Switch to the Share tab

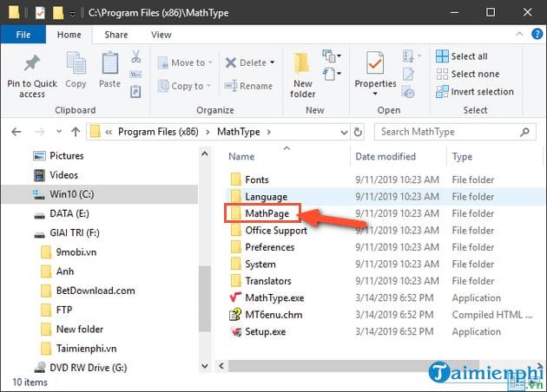tap(115, 35)
